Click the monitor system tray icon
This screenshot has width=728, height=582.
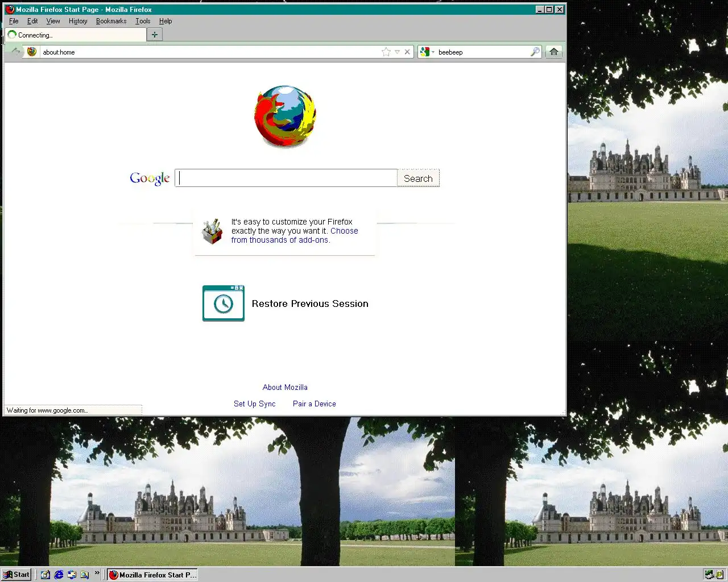709,575
